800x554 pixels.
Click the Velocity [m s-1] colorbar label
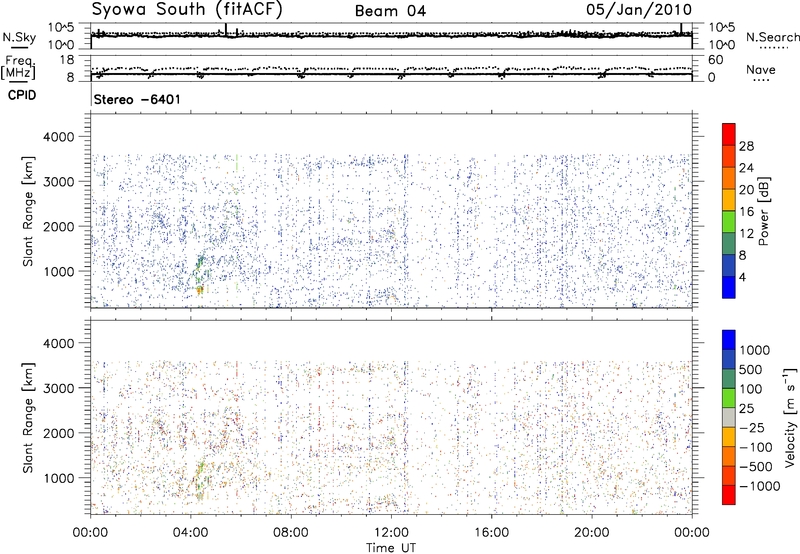(790, 417)
